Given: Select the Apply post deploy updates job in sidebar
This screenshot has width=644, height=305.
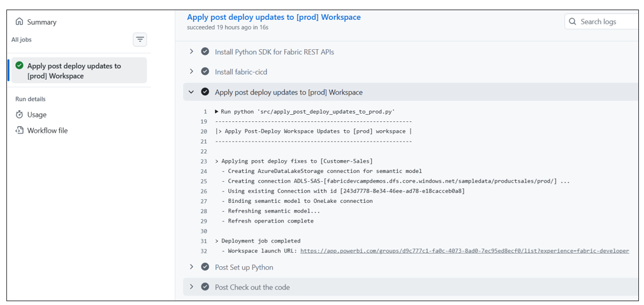Looking at the screenshot, I should pos(79,71).
